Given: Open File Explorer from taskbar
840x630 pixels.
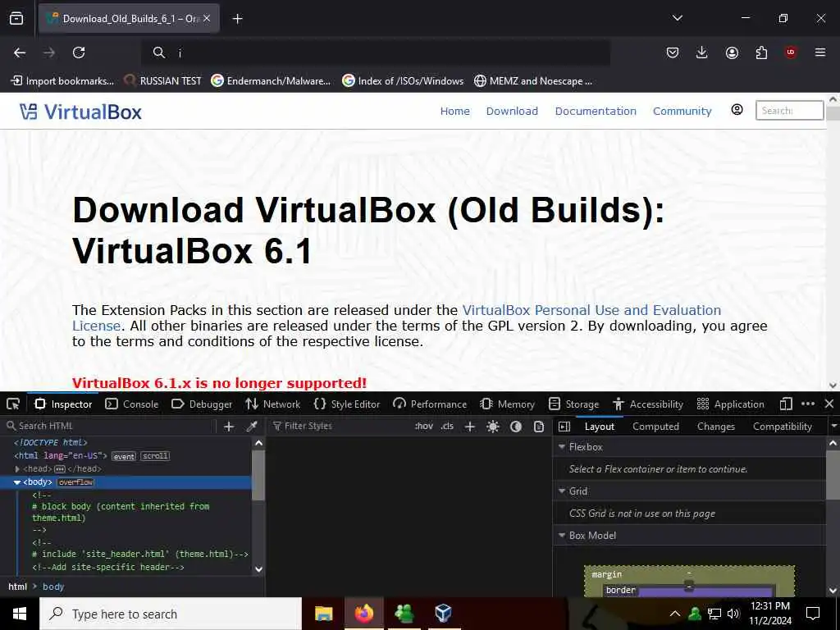Looking at the screenshot, I should (323, 614).
